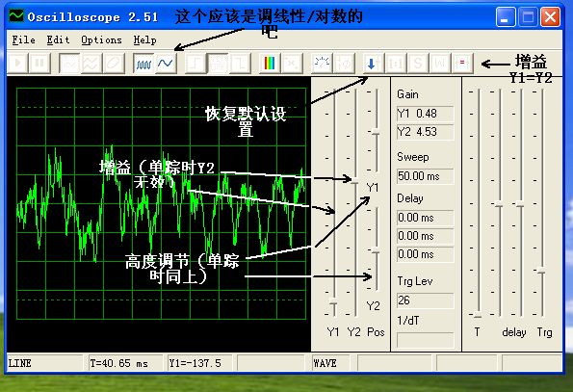Toggle Y1=Y2 gain link icon

point(462,64)
